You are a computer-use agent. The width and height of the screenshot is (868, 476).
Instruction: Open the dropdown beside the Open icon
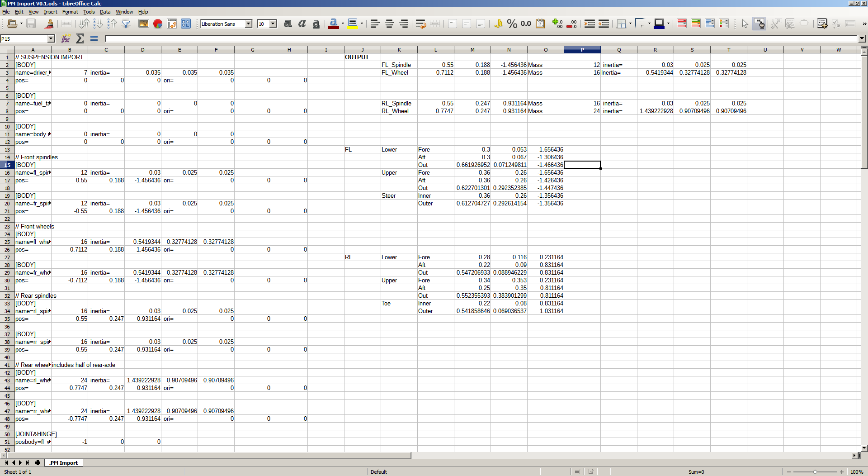(x=21, y=24)
